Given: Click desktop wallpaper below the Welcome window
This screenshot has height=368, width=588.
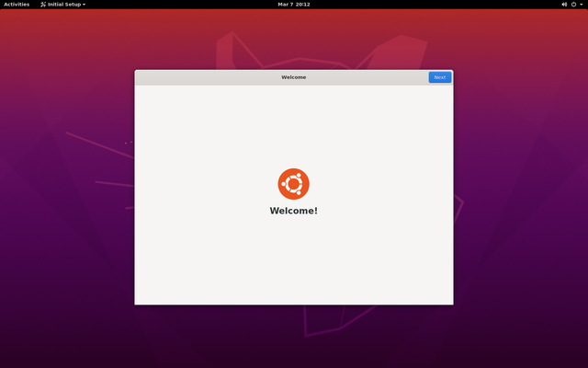Looking at the screenshot, I should tap(293, 336).
